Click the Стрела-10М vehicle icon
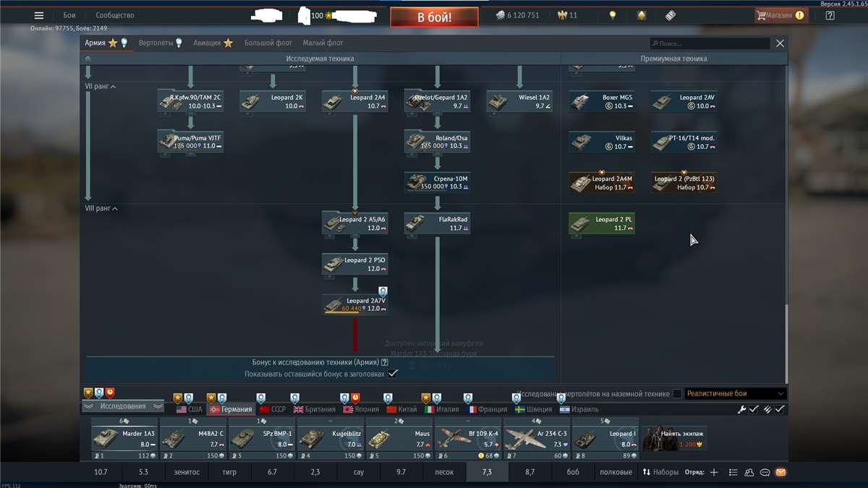 (416, 182)
